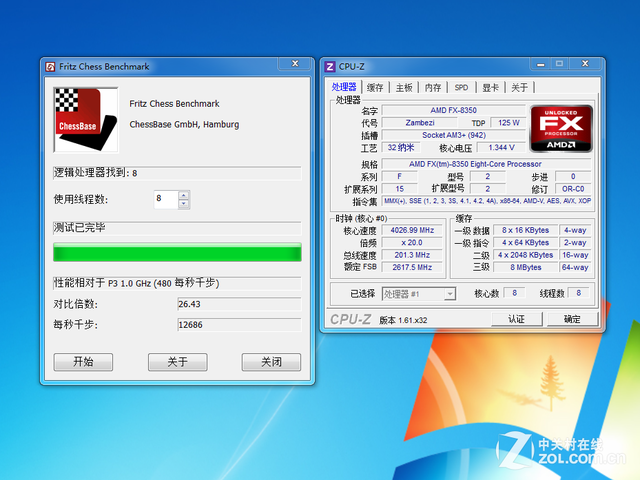Click the 201.3 MHz bus speed value
Screen dimensions: 640x480
point(412,255)
